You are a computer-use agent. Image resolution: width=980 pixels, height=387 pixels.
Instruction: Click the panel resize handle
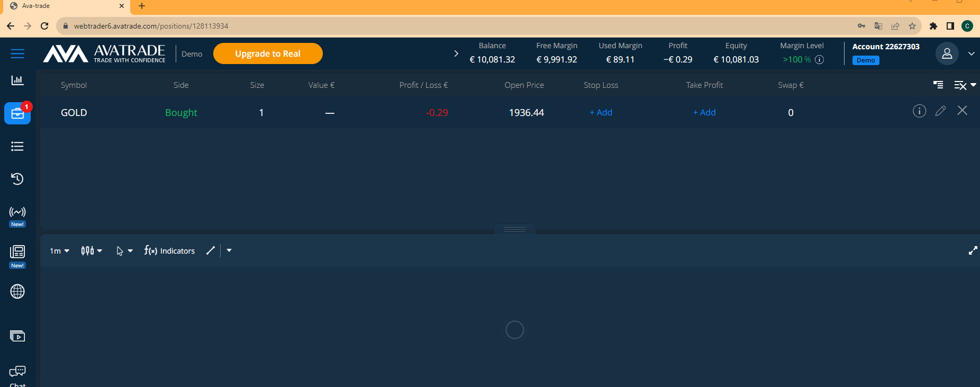(x=515, y=229)
